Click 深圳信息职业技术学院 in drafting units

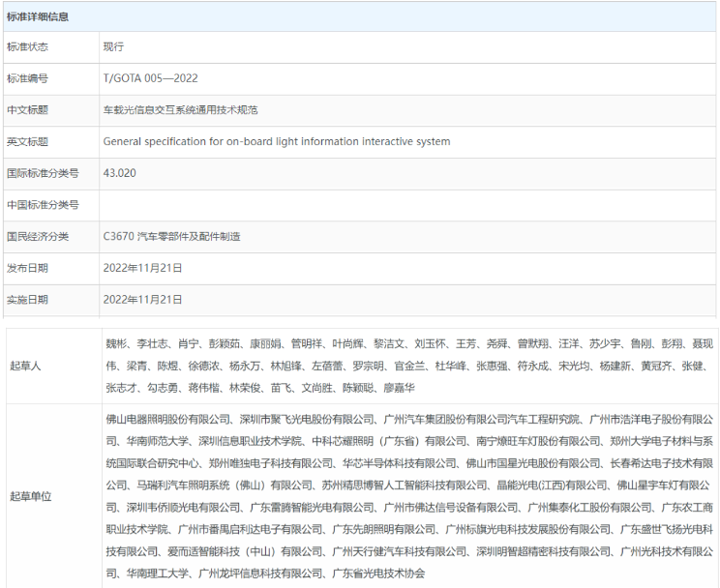pos(251,442)
